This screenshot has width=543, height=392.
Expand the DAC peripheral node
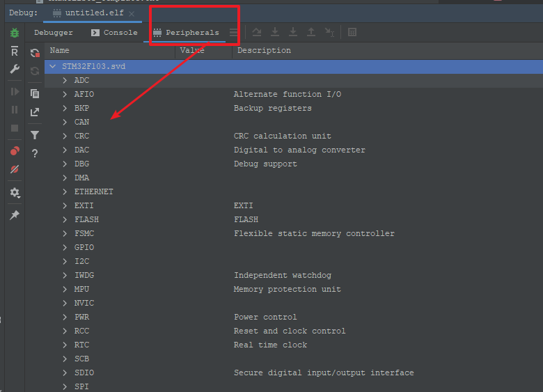coord(65,150)
